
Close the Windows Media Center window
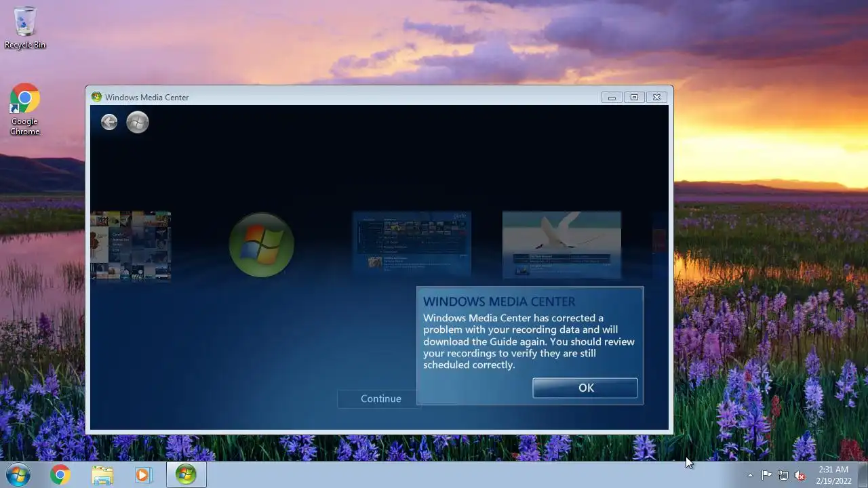[x=656, y=98]
